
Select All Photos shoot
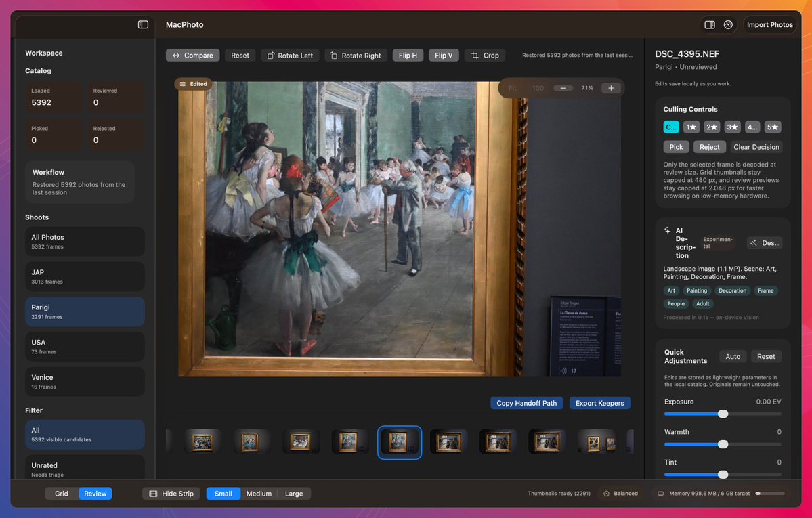(x=85, y=241)
